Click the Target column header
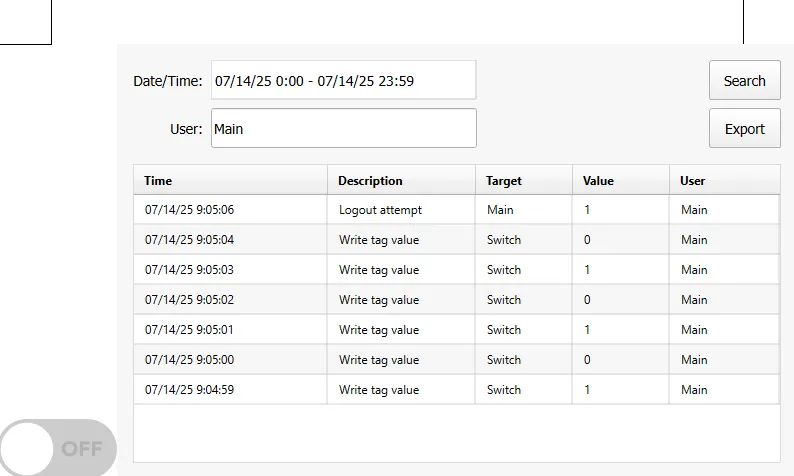794x476 pixels. pos(522,181)
